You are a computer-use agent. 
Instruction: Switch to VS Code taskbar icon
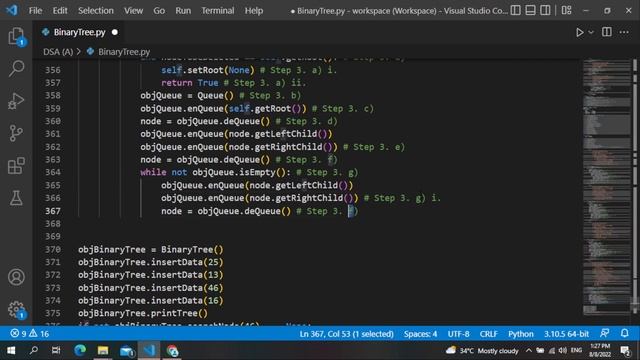pos(149,351)
